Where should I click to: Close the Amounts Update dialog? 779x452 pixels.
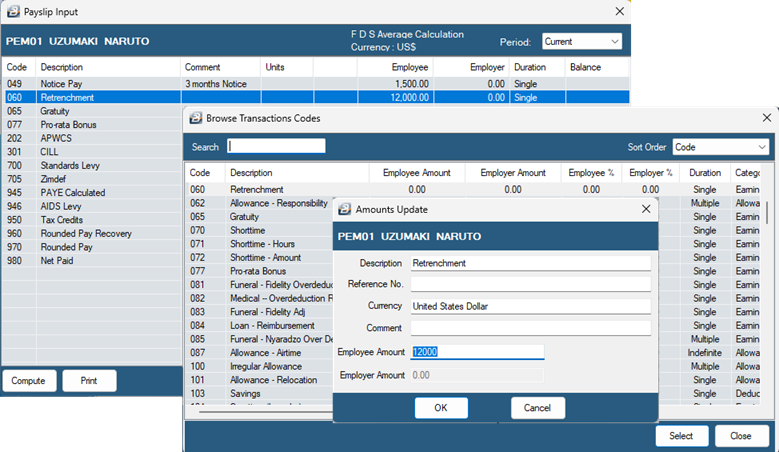(646, 209)
